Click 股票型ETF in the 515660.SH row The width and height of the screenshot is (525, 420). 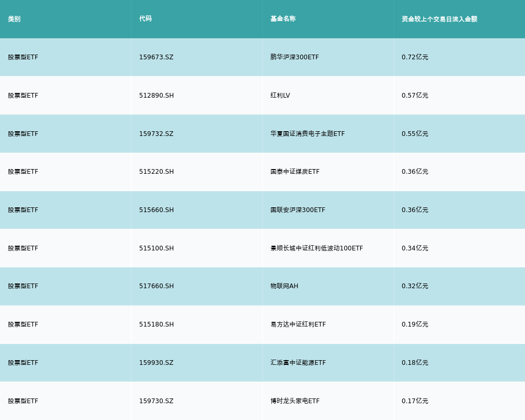tap(23, 210)
